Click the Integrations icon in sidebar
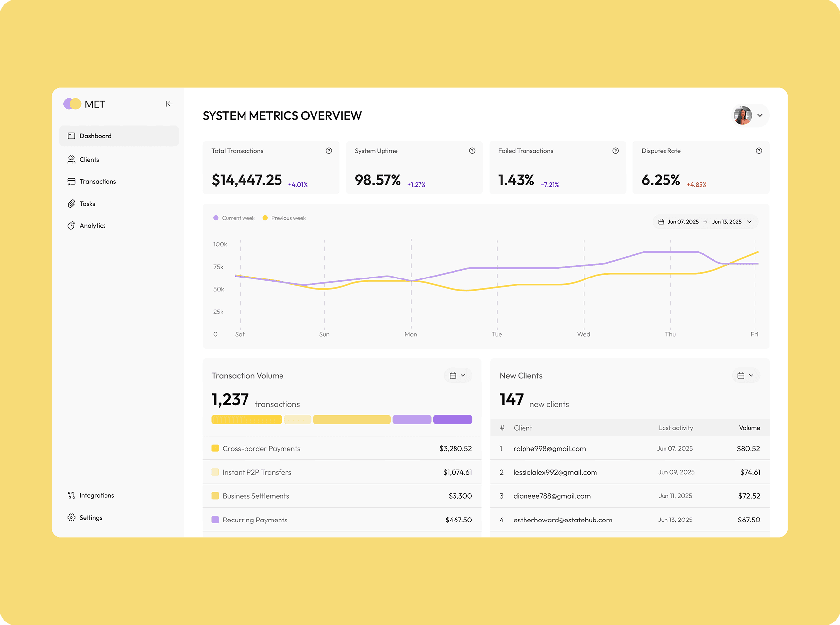The height and width of the screenshot is (625, 840). click(x=71, y=495)
